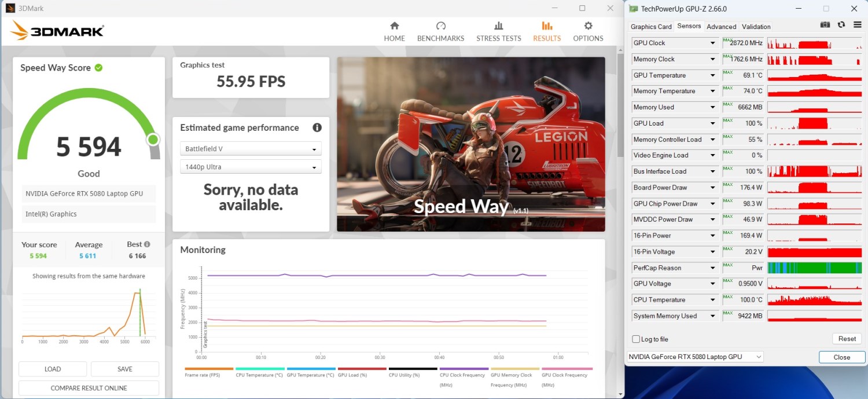Image resolution: width=868 pixels, height=399 pixels.
Task: Toggle GPU Load (%) legend item
Action: click(x=362, y=373)
